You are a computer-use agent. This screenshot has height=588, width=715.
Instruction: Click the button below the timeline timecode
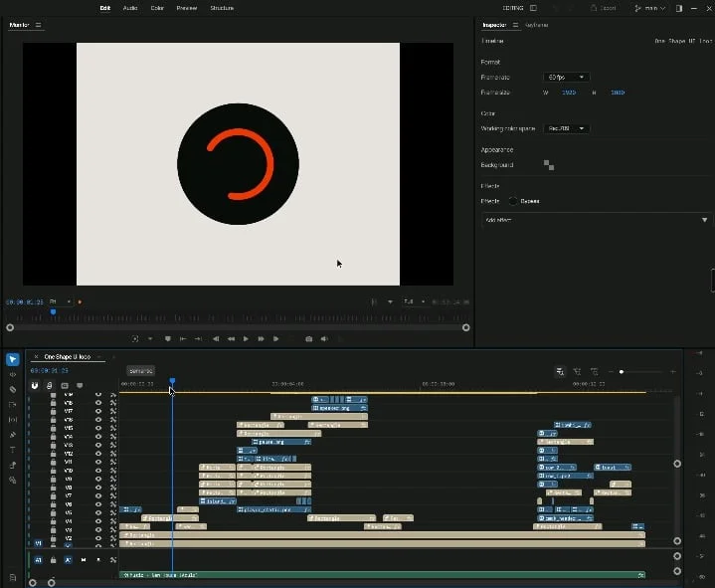(140, 371)
